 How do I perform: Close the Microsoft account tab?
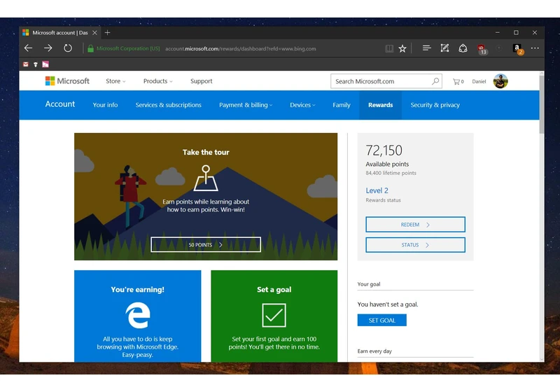click(94, 32)
